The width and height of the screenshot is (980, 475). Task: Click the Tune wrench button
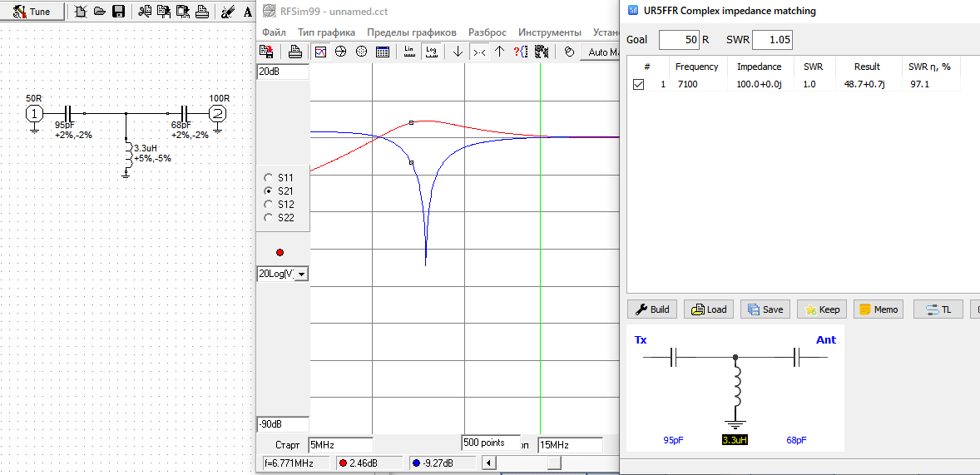tap(32, 12)
